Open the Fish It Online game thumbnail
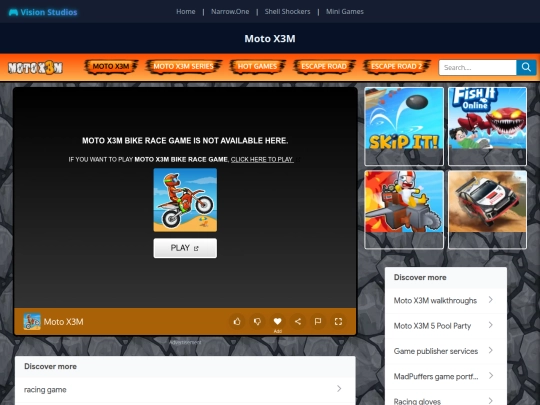The height and width of the screenshot is (405, 540). pos(487,126)
